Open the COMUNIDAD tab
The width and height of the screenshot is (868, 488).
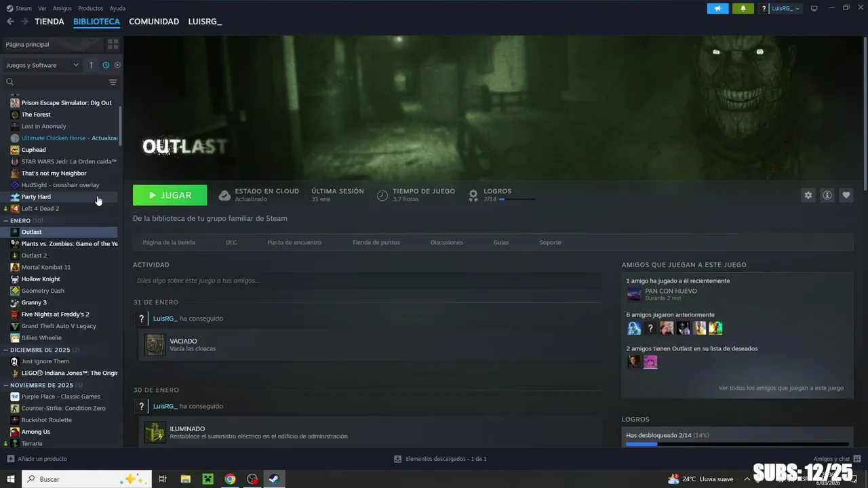(154, 22)
